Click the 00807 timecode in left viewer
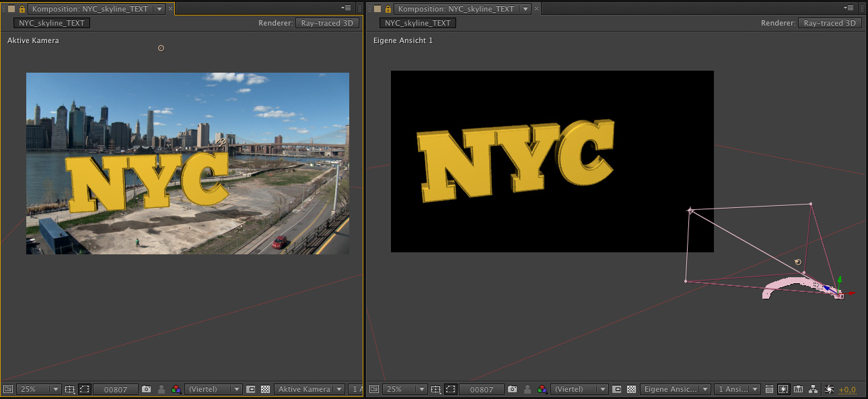868x399 pixels. coord(116,389)
